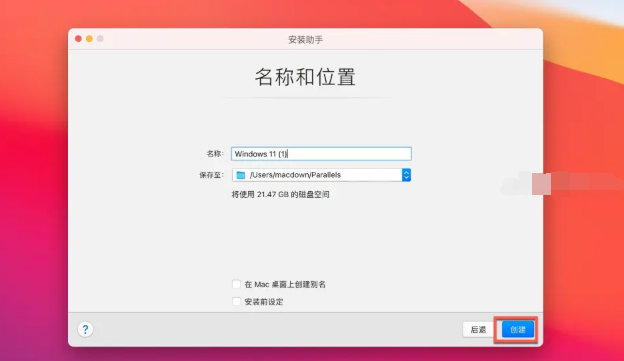Select the /Users/macdown/Parallels path
This screenshot has height=361, width=624.
(295, 175)
